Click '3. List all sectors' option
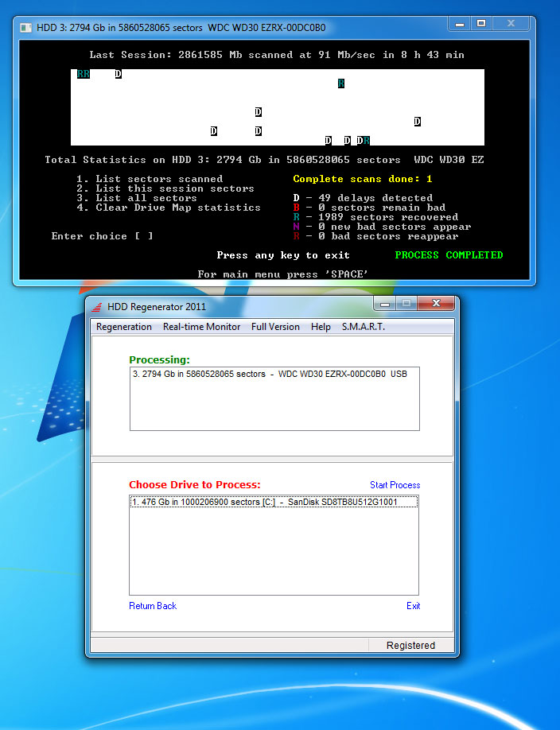Viewport: 560px width, 730px height. tap(137, 198)
